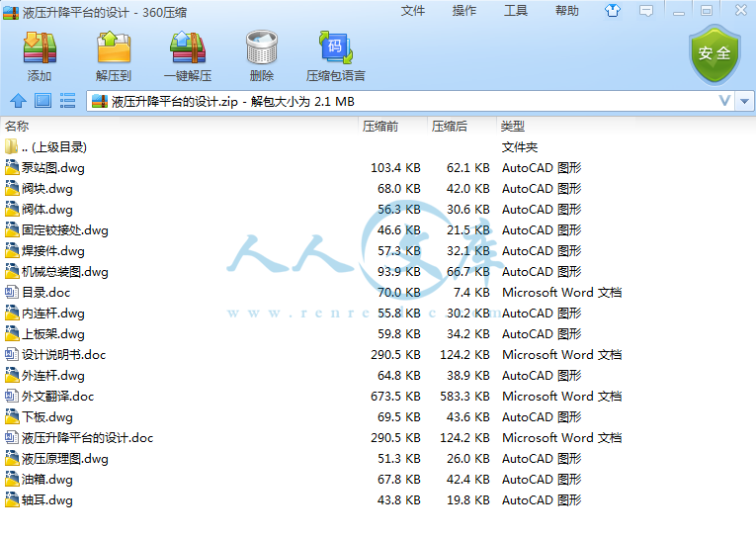Sort by 压缩后 column header

450,126
